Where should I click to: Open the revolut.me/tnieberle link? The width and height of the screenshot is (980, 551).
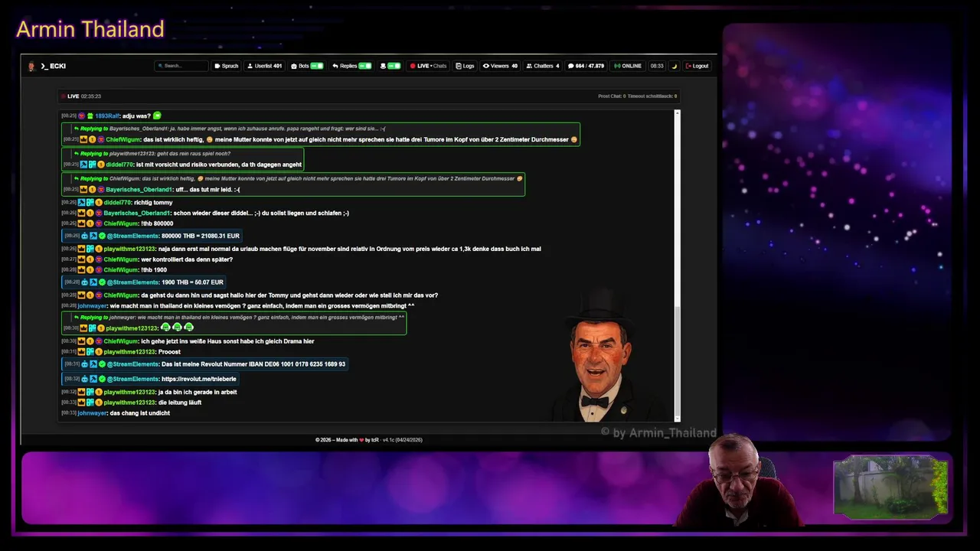[199, 379]
